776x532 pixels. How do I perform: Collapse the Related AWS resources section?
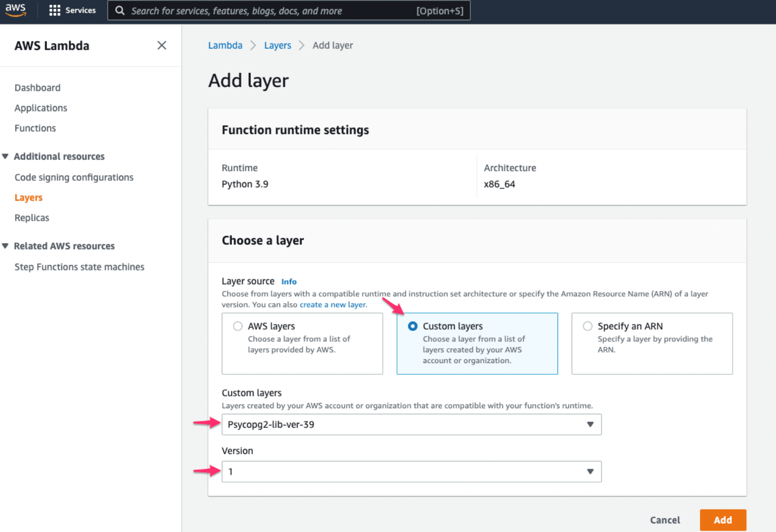pos(5,246)
